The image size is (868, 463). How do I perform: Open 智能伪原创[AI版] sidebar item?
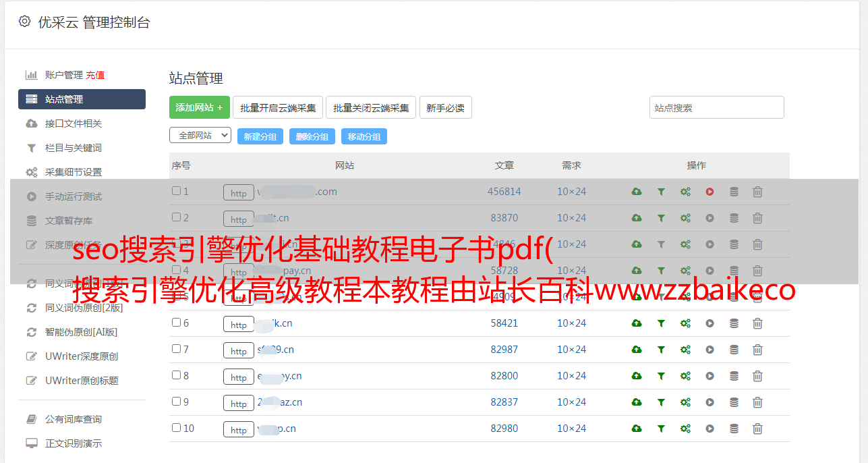82,332
